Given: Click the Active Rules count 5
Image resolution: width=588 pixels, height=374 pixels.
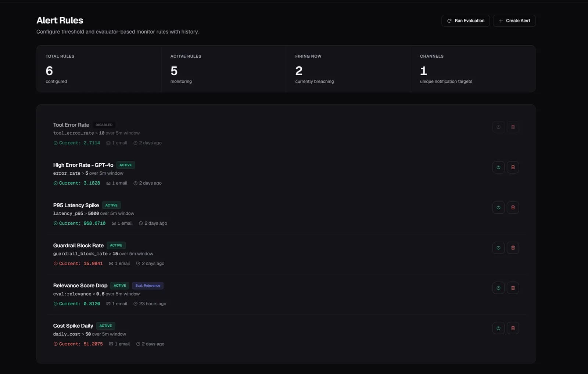Looking at the screenshot, I should (x=174, y=70).
